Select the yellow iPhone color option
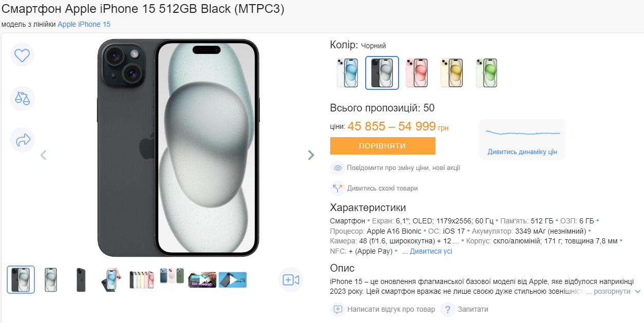Image resolution: width=644 pixels, height=323 pixels. point(451,72)
